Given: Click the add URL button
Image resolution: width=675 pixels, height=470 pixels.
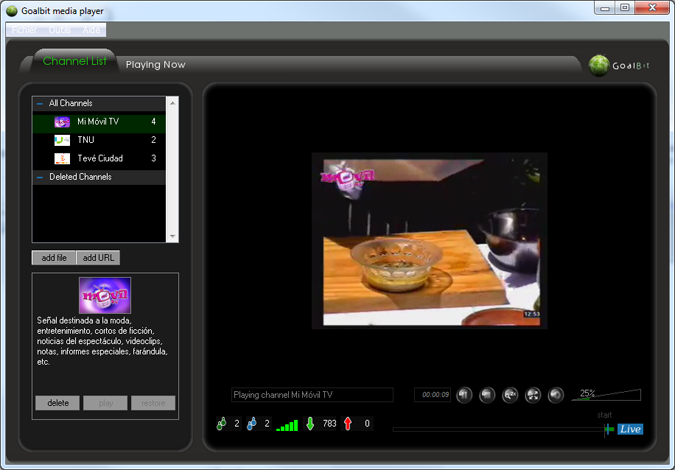Looking at the screenshot, I should click(98, 258).
